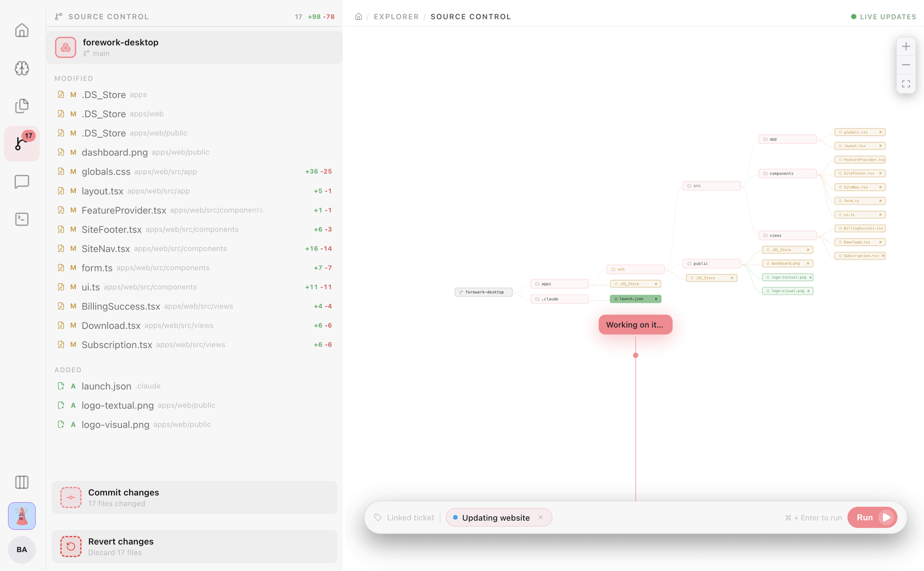
Task: Open SiteNav.tsx in file list
Action: click(194, 248)
